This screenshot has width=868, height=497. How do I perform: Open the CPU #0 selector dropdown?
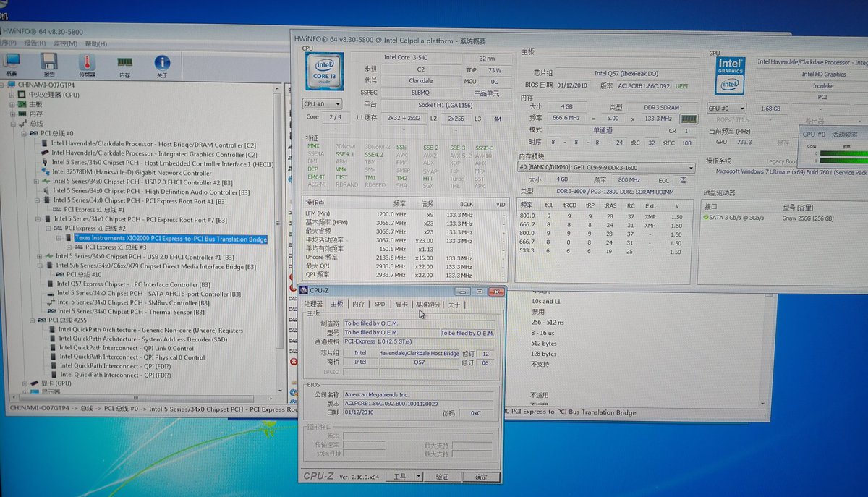pos(322,104)
